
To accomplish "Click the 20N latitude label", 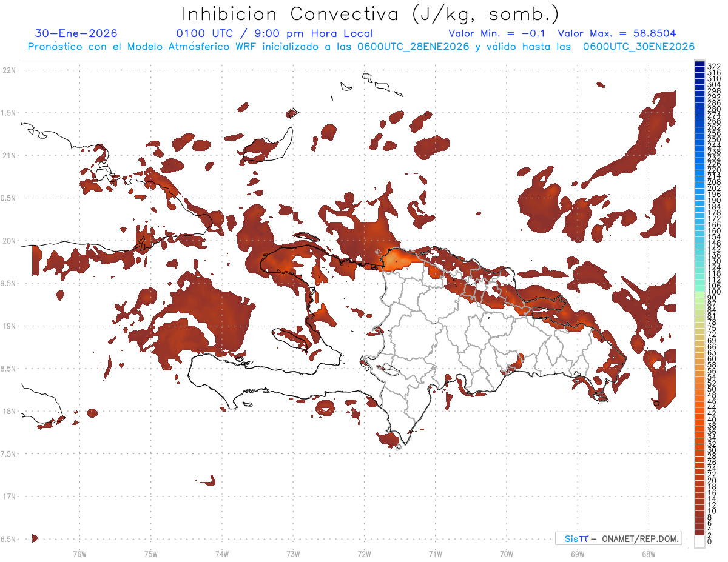I will click(9, 241).
